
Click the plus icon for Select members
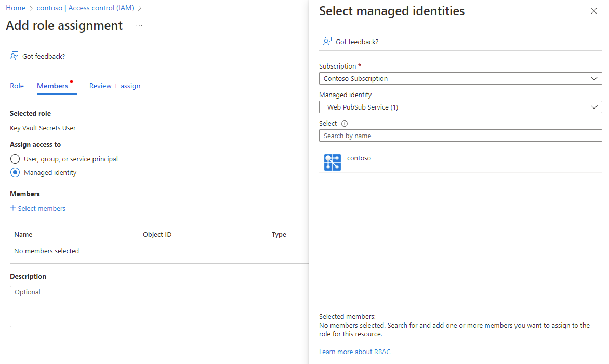tap(13, 208)
